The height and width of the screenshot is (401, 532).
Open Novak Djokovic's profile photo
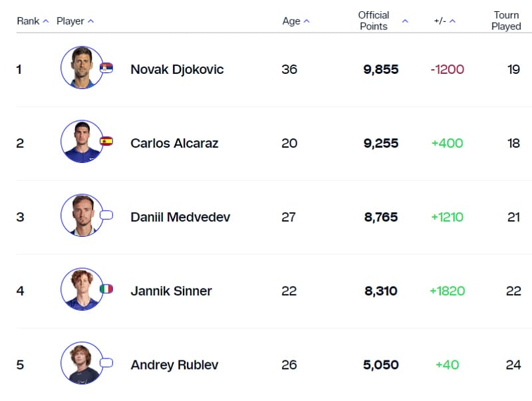pyautogui.click(x=82, y=68)
